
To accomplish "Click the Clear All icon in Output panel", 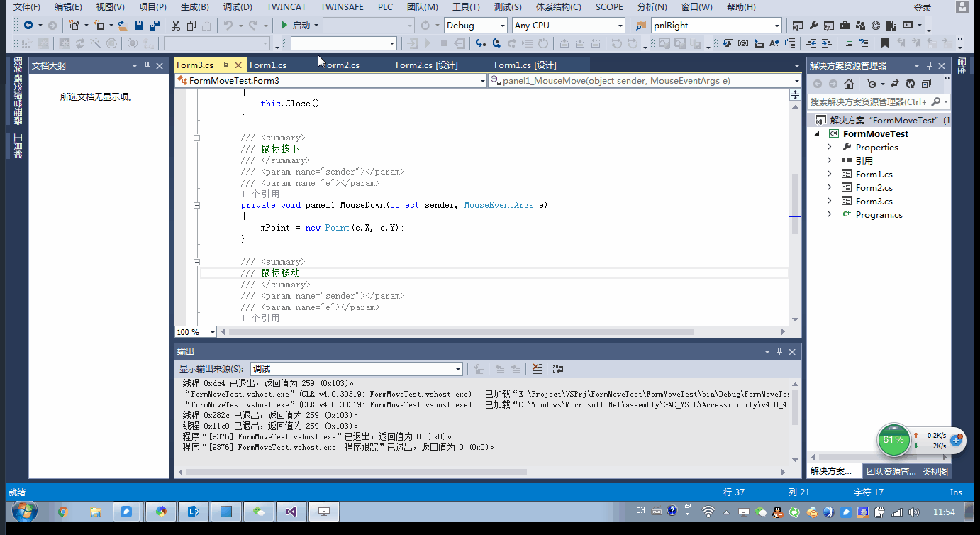I will pyautogui.click(x=537, y=369).
